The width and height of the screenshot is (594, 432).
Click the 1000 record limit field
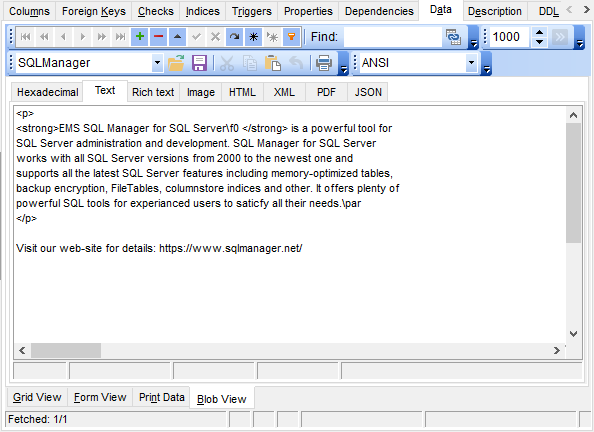click(509, 37)
